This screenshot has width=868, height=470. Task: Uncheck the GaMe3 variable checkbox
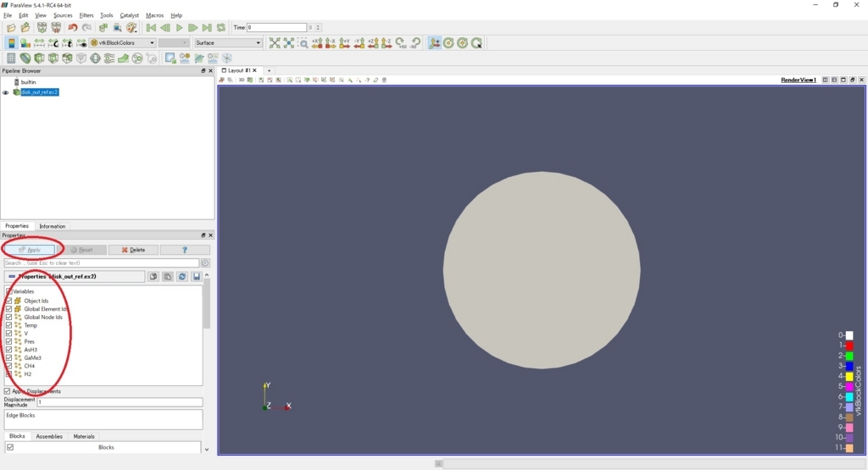pyautogui.click(x=8, y=357)
